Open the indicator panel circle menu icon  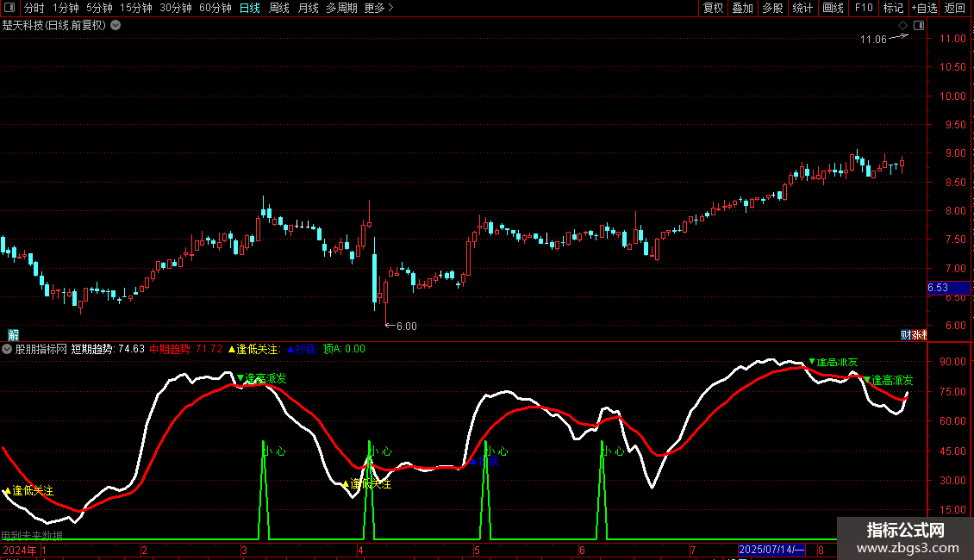[x=7, y=350]
